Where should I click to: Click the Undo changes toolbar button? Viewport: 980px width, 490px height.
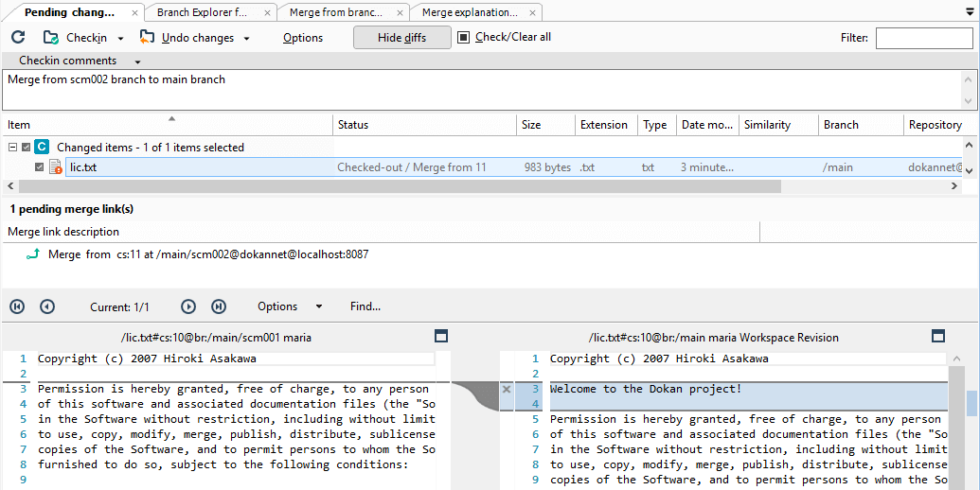[x=187, y=38]
